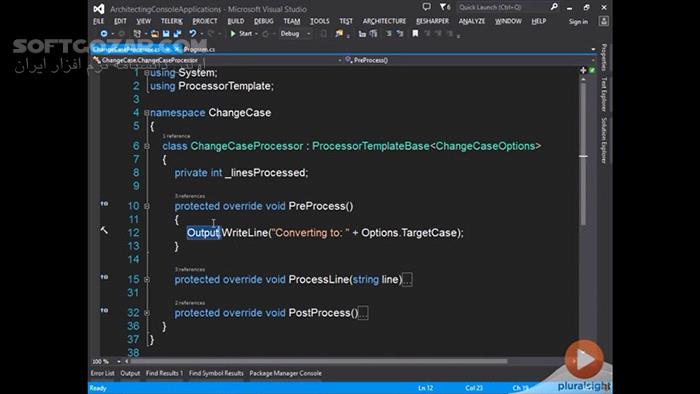Viewport: 700px width, 394px height.
Task: Click the Navigate Backward toolbar icon
Action: point(104,33)
